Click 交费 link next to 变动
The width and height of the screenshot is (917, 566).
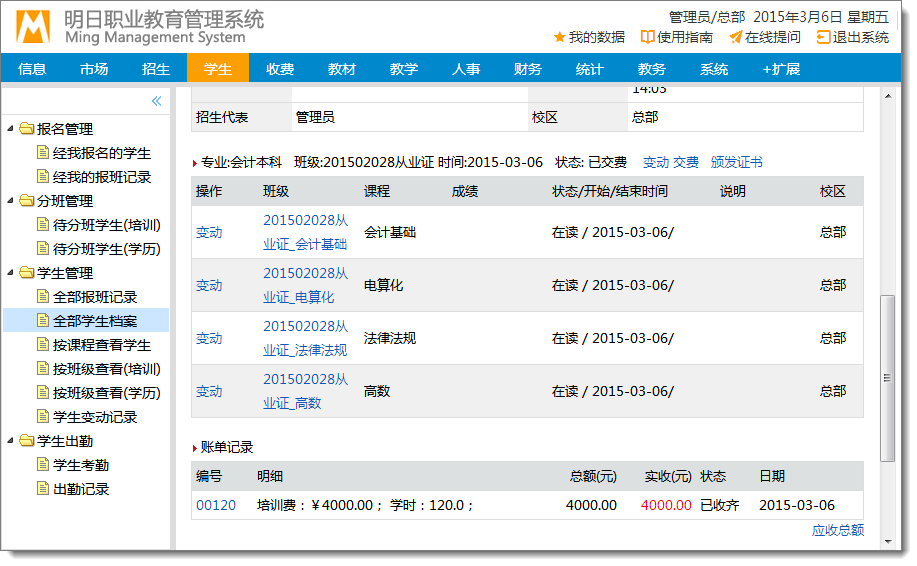point(685,162)
